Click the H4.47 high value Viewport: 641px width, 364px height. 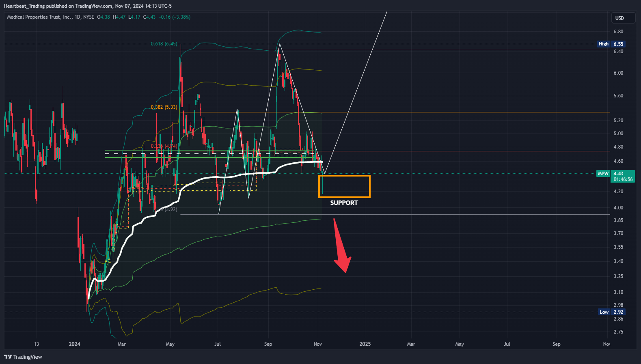pos(119,17)
